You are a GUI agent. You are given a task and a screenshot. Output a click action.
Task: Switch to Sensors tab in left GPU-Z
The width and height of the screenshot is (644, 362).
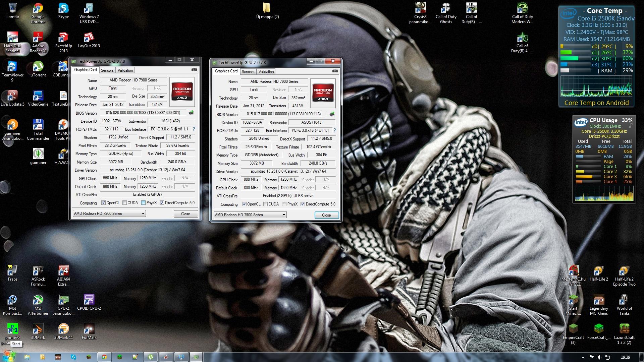coord(107,70)
